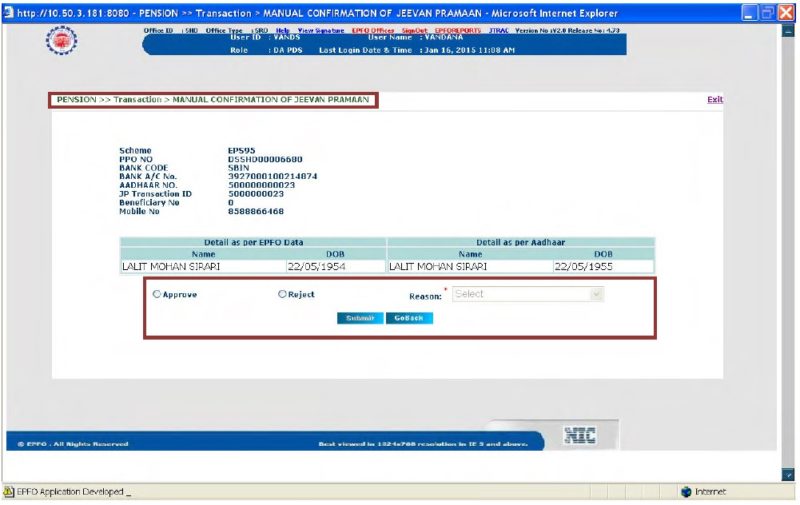Click the Internet zone globe icon

click(x=686, y=492)
